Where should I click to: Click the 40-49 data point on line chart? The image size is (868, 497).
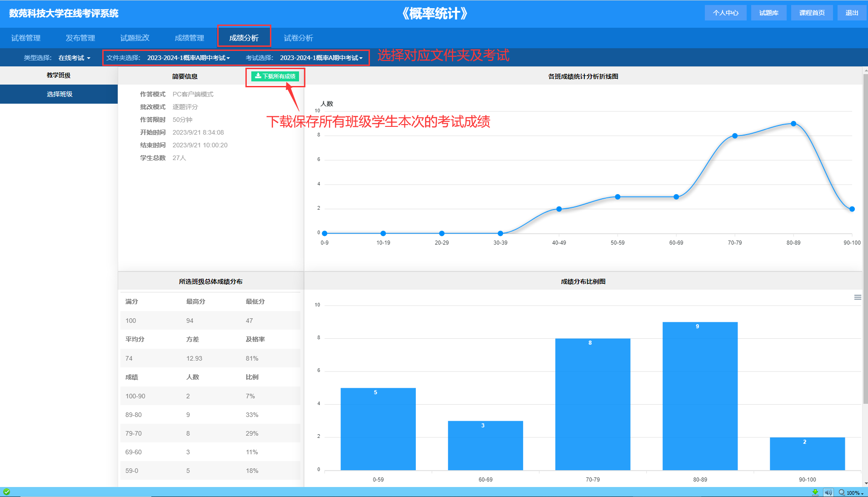[x=559, y=209]
